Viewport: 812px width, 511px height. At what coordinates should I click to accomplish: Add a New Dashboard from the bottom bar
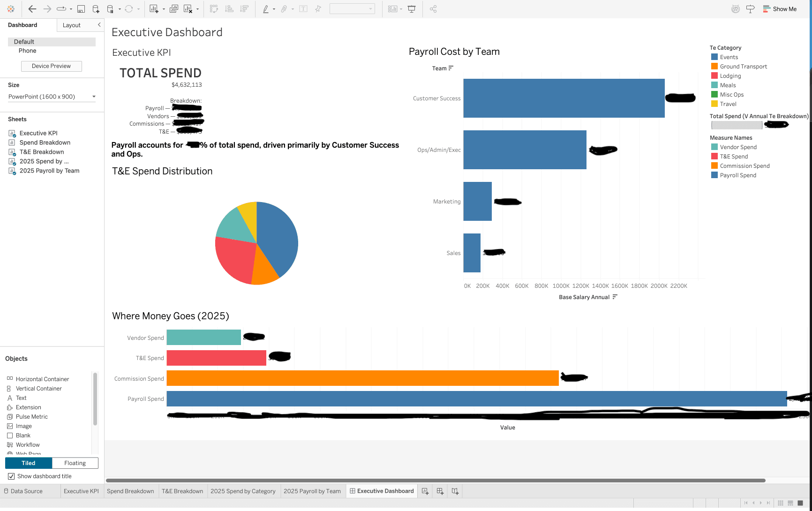coord(440,491)
